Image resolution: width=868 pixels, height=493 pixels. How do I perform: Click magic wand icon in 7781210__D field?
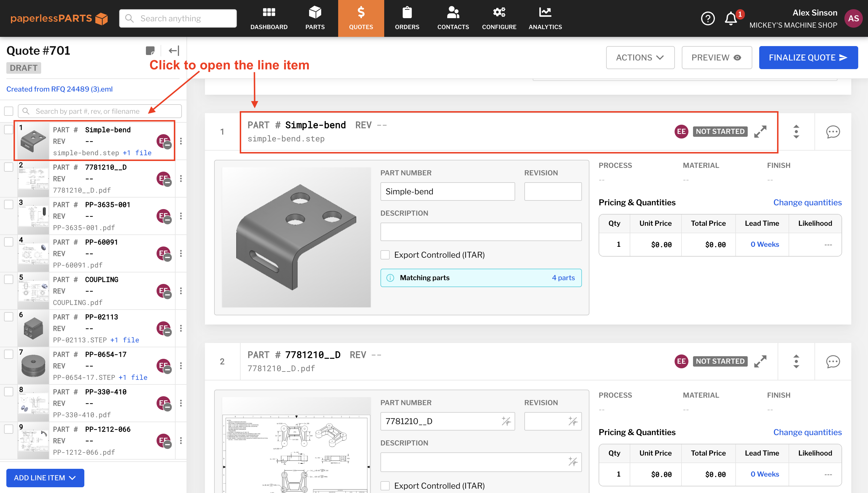click(506, 421)
